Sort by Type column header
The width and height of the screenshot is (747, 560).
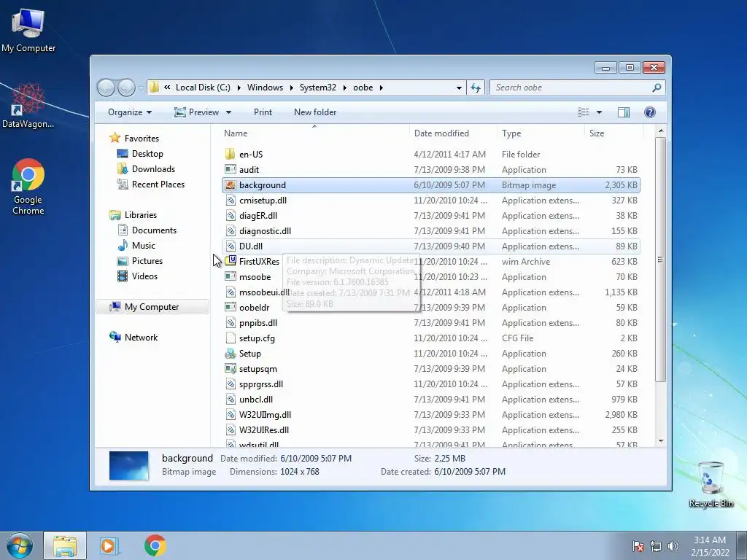coord(541,133)
